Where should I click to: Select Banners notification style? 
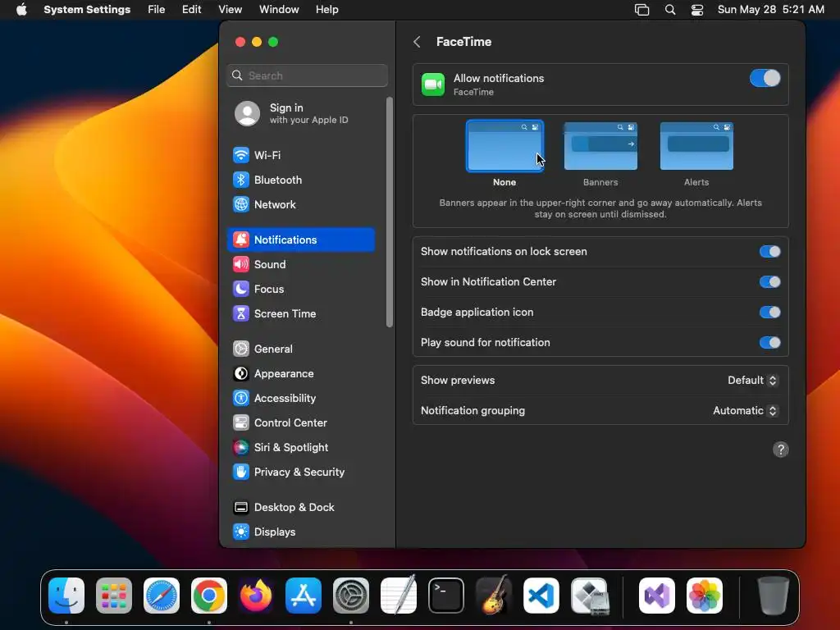click(600, 153)
